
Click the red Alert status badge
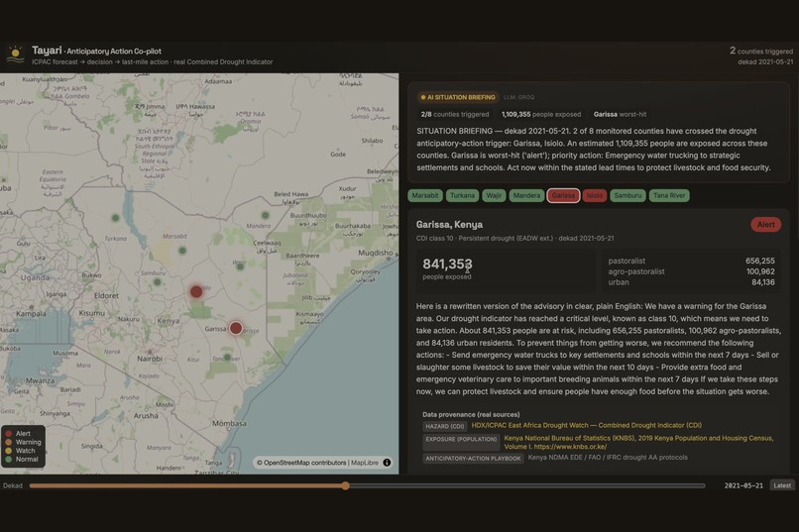pyautogui.click(x=765, y=225)
